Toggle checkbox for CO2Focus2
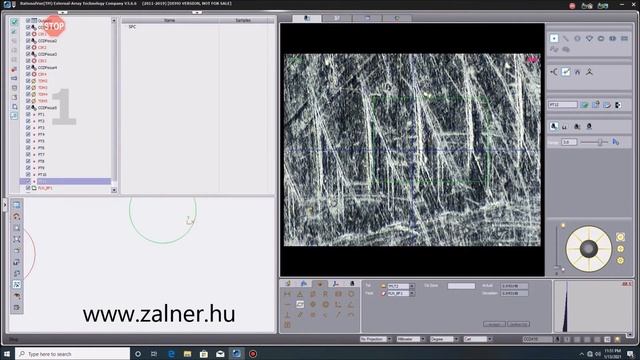640x360 pixels. click(x=28, y=41)
